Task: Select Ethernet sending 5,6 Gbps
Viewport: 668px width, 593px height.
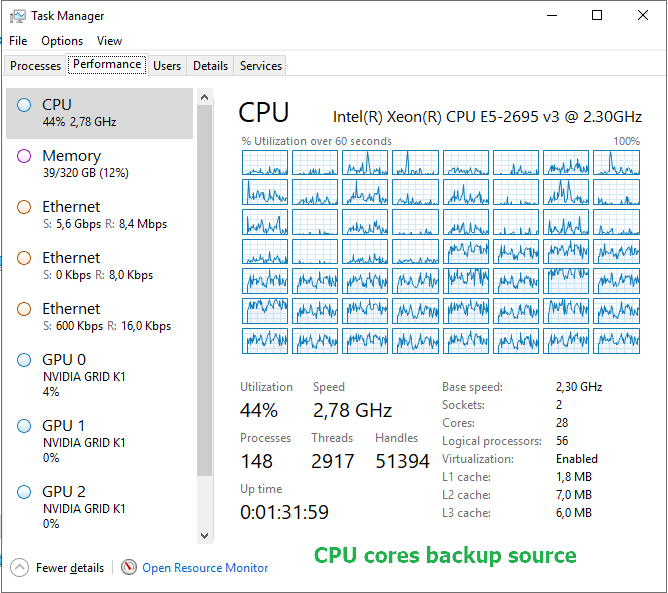Action: click(x=99, y=215)
